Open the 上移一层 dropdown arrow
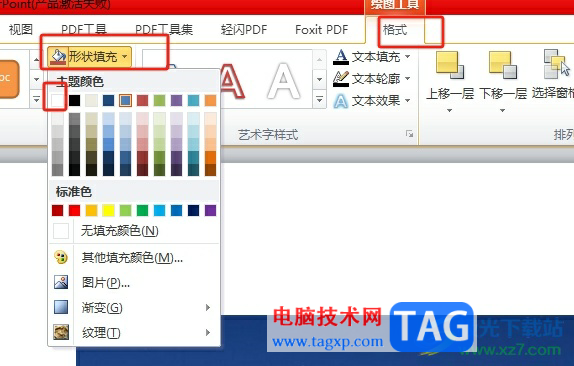 [450, 110]
